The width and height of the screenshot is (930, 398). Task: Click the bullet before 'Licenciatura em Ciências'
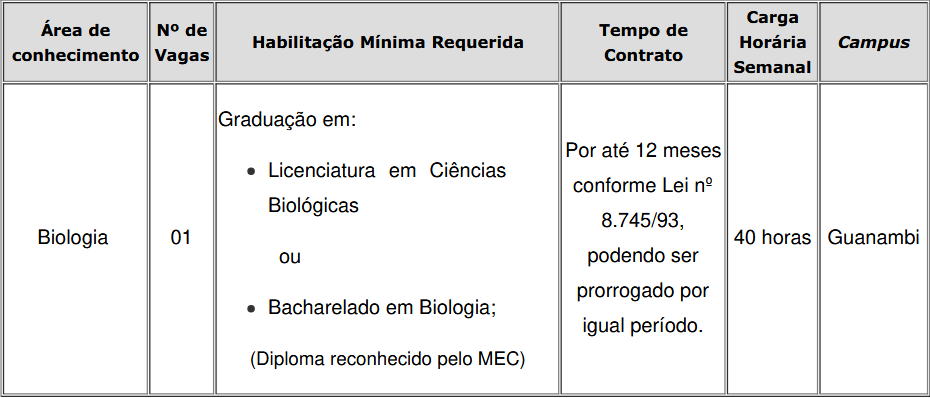click(252, 172)
